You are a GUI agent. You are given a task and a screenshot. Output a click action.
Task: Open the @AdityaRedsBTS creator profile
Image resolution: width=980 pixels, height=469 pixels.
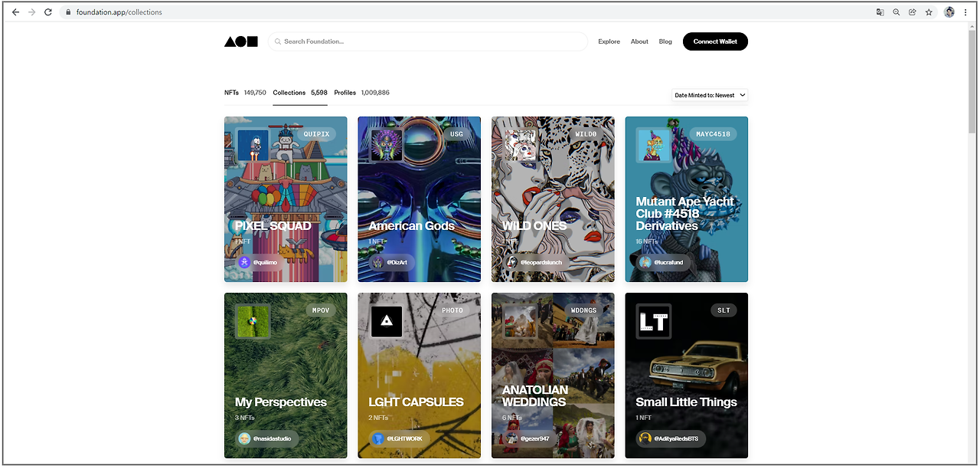671,438
